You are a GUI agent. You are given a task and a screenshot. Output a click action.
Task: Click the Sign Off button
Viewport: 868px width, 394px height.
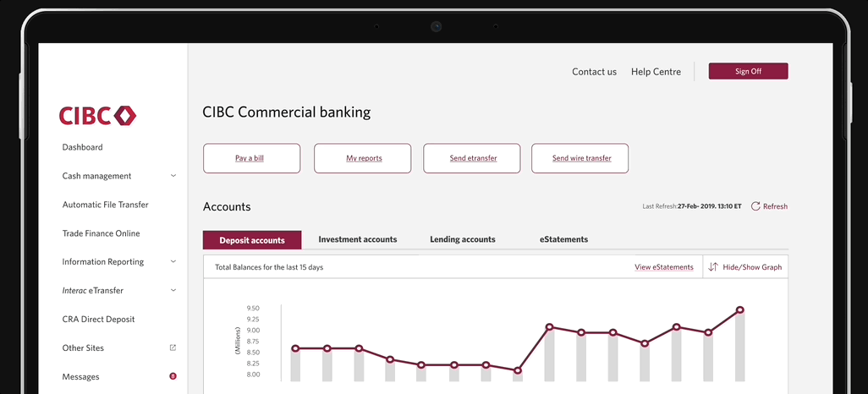[x=749, y=71]
